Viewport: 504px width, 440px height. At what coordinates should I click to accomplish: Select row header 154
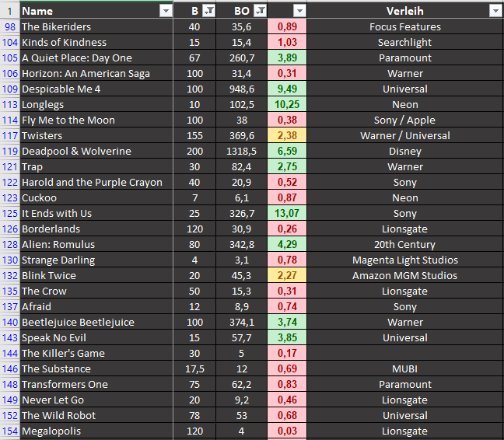coord(9,431)
